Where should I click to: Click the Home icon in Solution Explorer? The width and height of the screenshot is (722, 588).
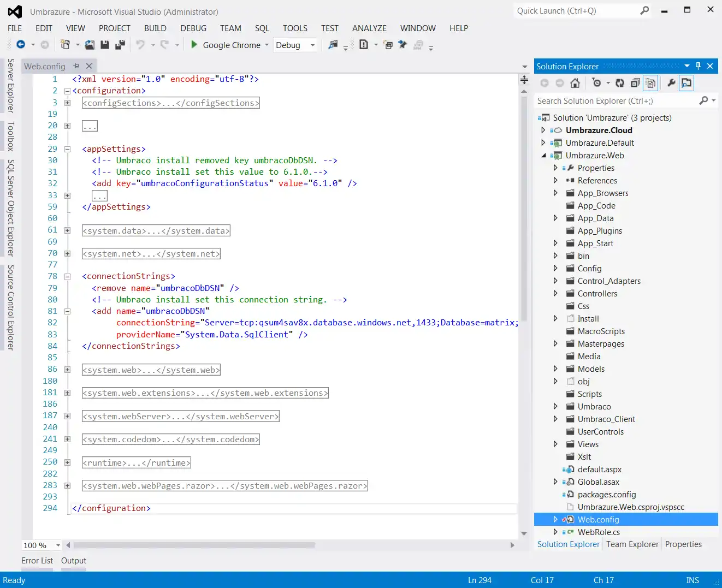(x=575, y=83)
